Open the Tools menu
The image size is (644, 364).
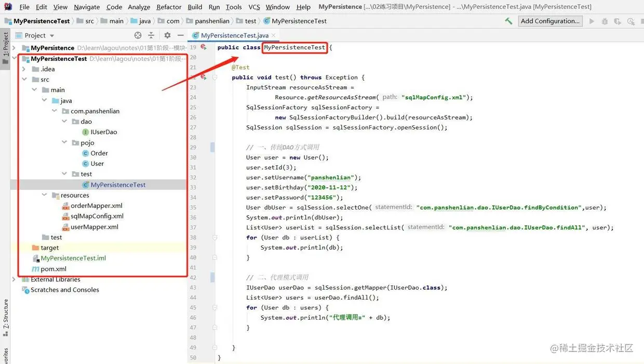(x=234, y=7)
